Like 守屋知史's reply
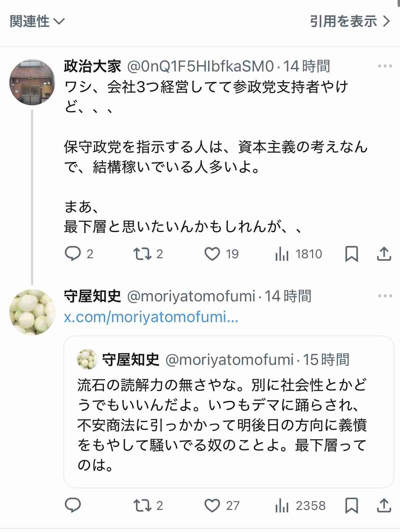The width and height of the screenshot is (400, 532). pyautogui.click(x=212, y=506)
